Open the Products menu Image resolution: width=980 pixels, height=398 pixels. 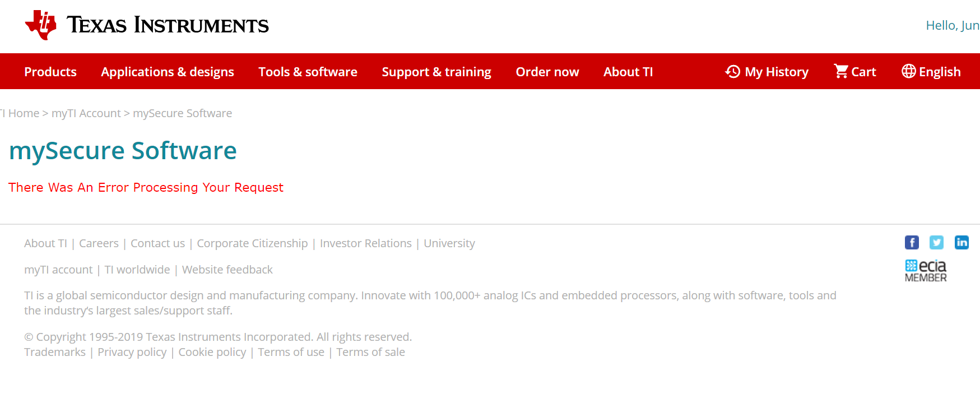pos(50,72)
